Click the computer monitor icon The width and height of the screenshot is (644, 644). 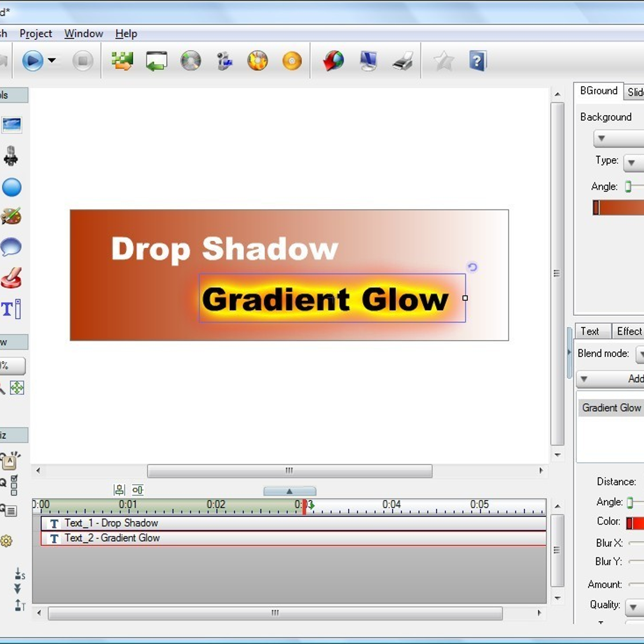368,61
